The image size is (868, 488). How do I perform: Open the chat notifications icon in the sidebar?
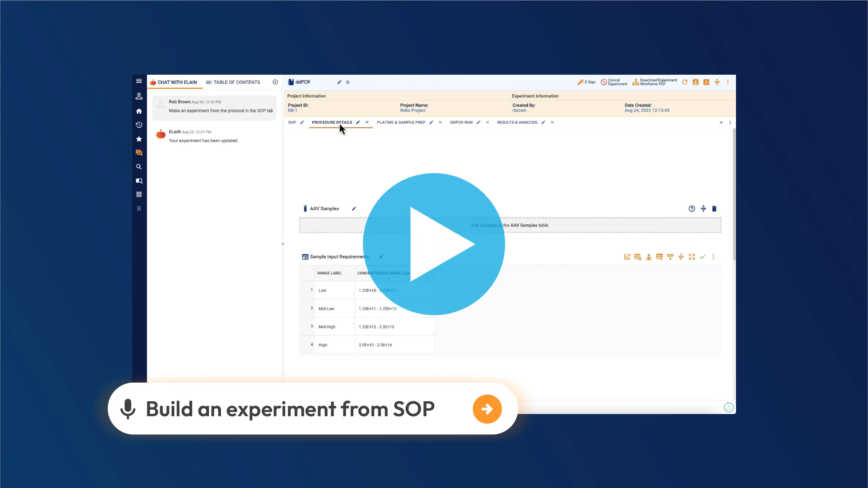coord(139,153)
